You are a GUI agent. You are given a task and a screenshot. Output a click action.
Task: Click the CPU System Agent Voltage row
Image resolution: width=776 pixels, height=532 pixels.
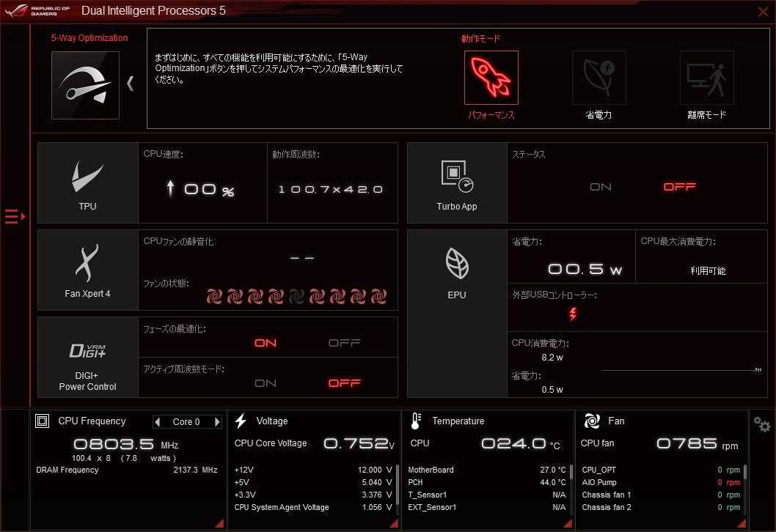(x=312, y=507)
